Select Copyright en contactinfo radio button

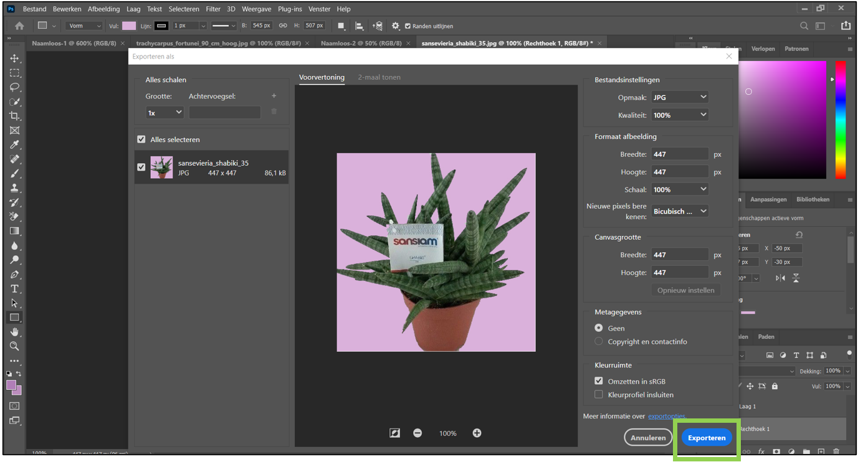click(x=599, y=342)
